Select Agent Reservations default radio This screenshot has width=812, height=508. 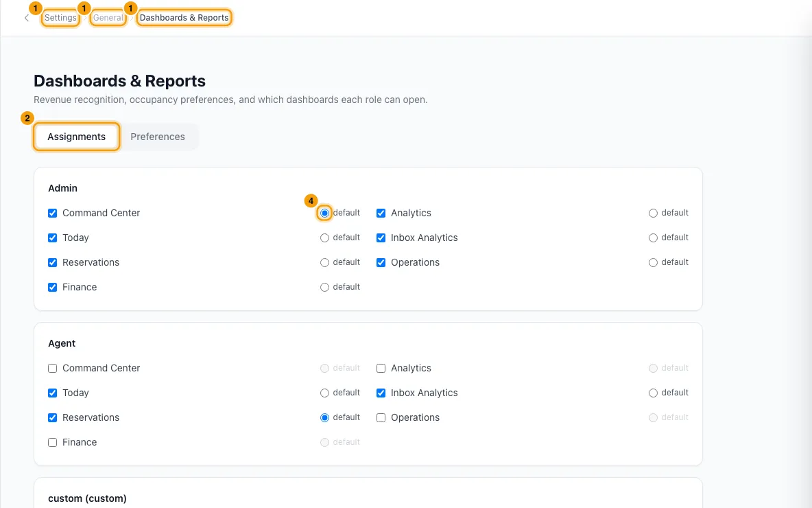pos(324,418)
